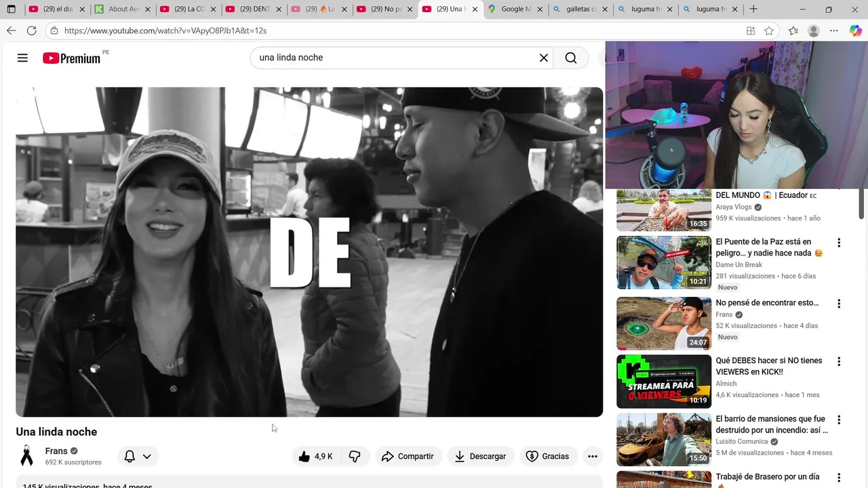Image resolution: width=868 pixels, height=488 pixels.
Task: Open options menu for 'El barrio de mansiones'
Action: (x=839, y=420)
